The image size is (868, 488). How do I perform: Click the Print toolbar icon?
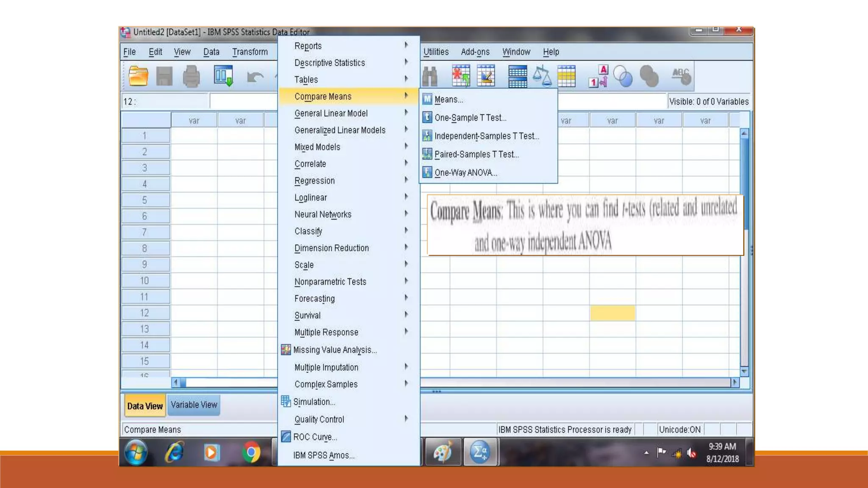[x=191, y=77]
